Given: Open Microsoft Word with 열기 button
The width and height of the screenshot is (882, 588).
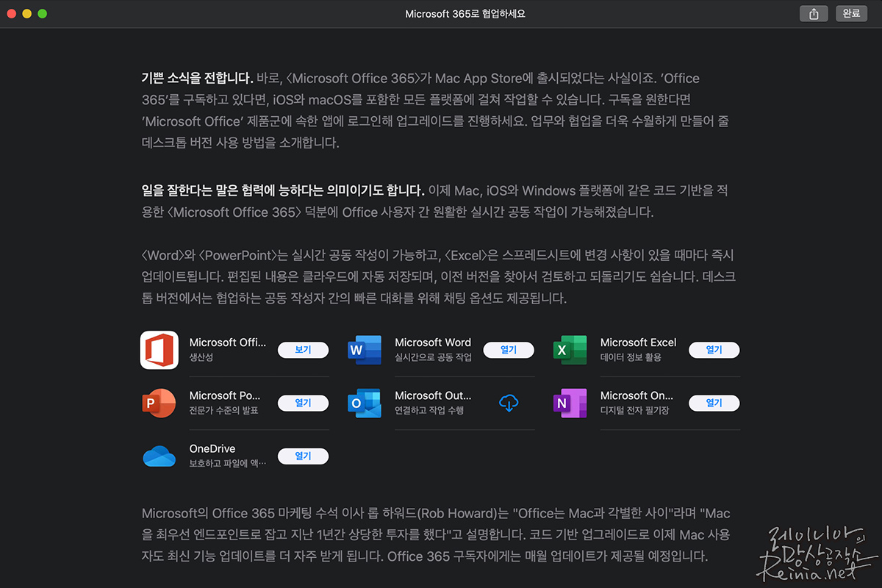Looking at the screenshot, I should pos(509,350).
